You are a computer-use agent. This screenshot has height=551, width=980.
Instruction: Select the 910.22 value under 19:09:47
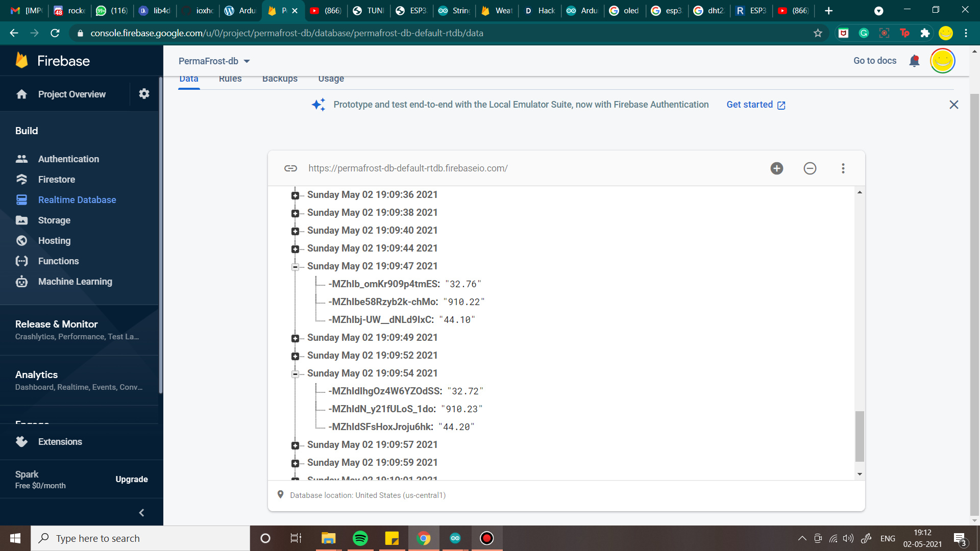click(463, 302)
